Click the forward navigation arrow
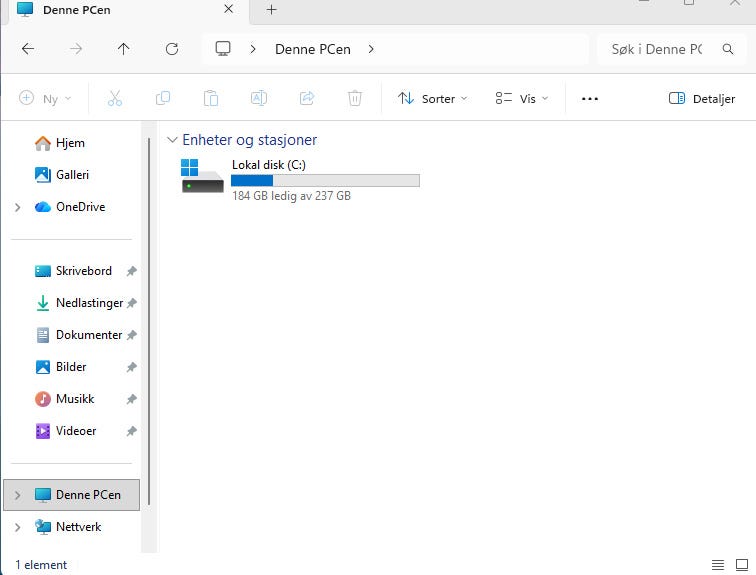This screenshot has width=756, height=575. (76, 49)
